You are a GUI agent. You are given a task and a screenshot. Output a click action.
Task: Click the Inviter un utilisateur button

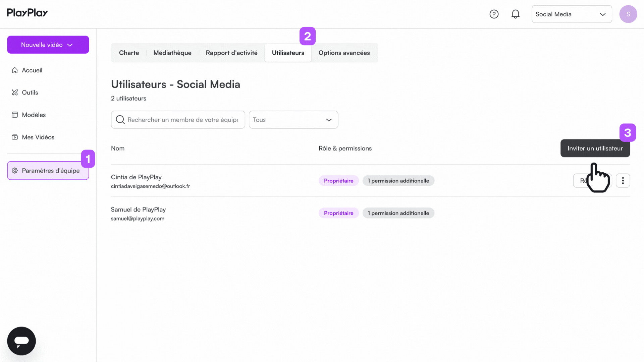click(595, 148)
